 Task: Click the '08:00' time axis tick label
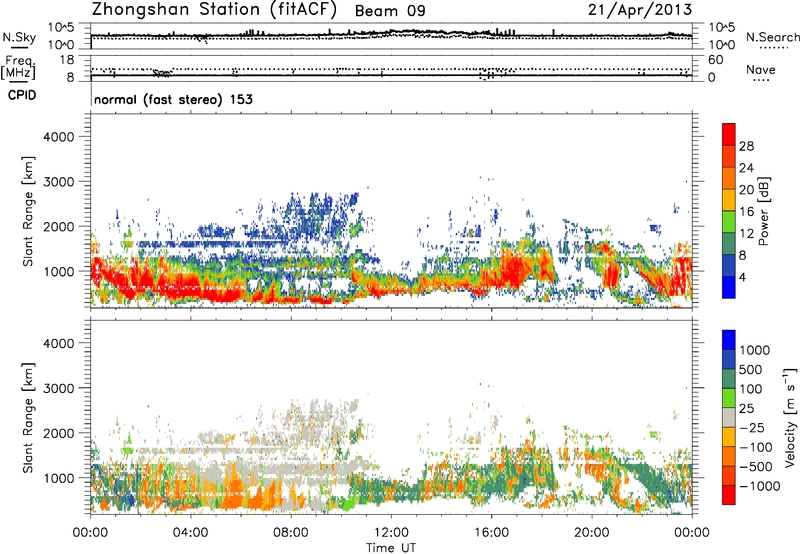(x=291, y=533)
